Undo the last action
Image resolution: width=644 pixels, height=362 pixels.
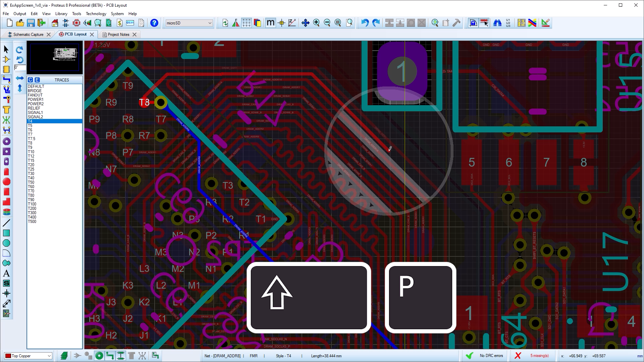click(x=365, y=23)
